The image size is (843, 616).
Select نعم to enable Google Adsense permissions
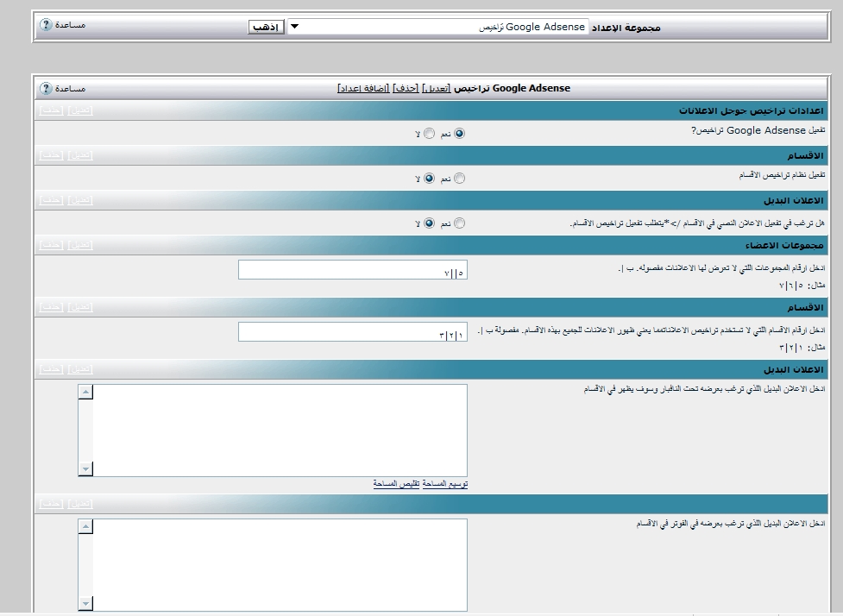(x=459, y=134)
